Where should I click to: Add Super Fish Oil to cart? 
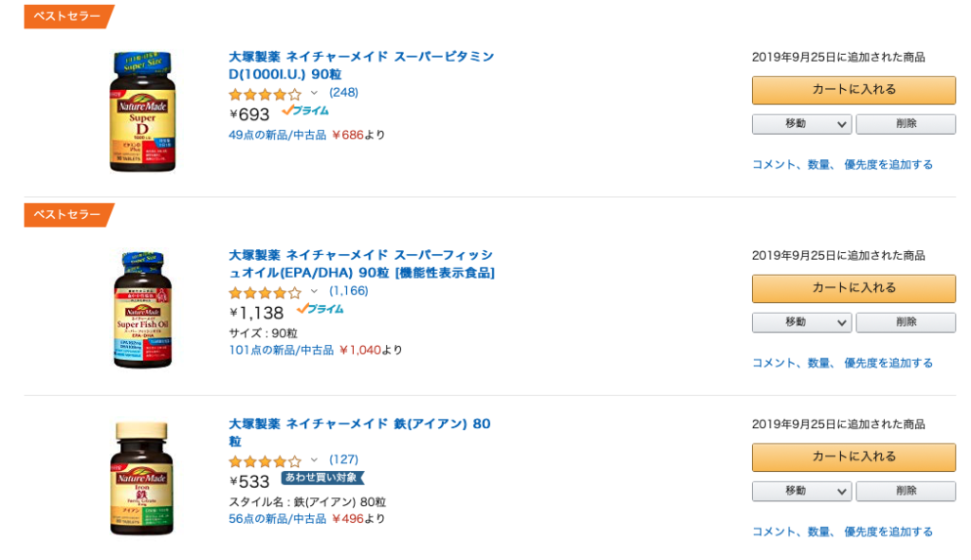click(853, 288)
